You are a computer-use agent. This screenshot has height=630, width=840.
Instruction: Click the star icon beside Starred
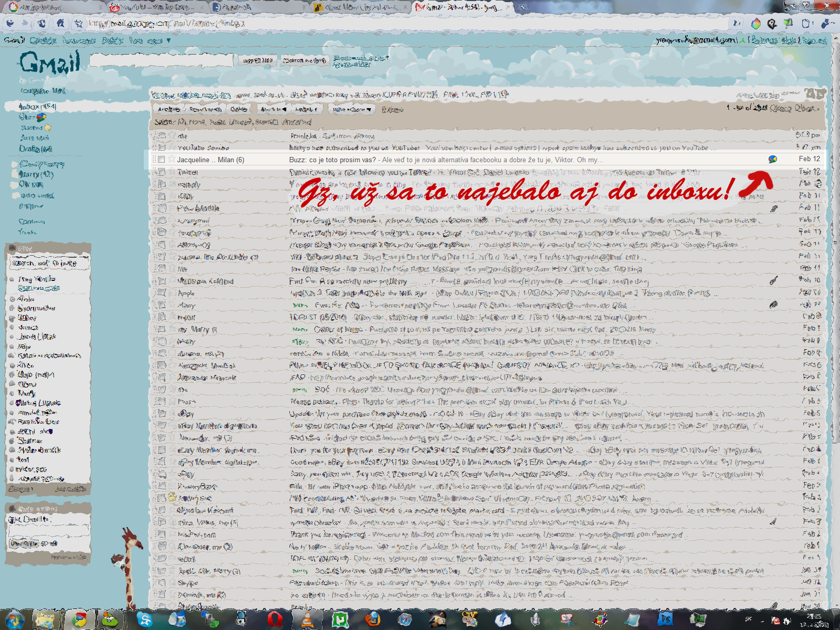[x=48, y=128]
